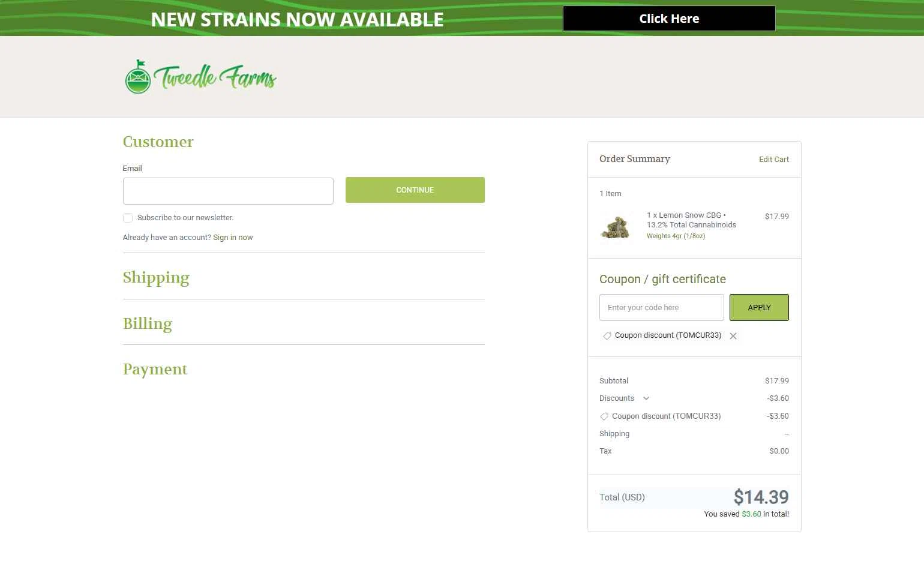Click the Apply coupon button
This screenshot has width=924, height=567.
(759, 307)
